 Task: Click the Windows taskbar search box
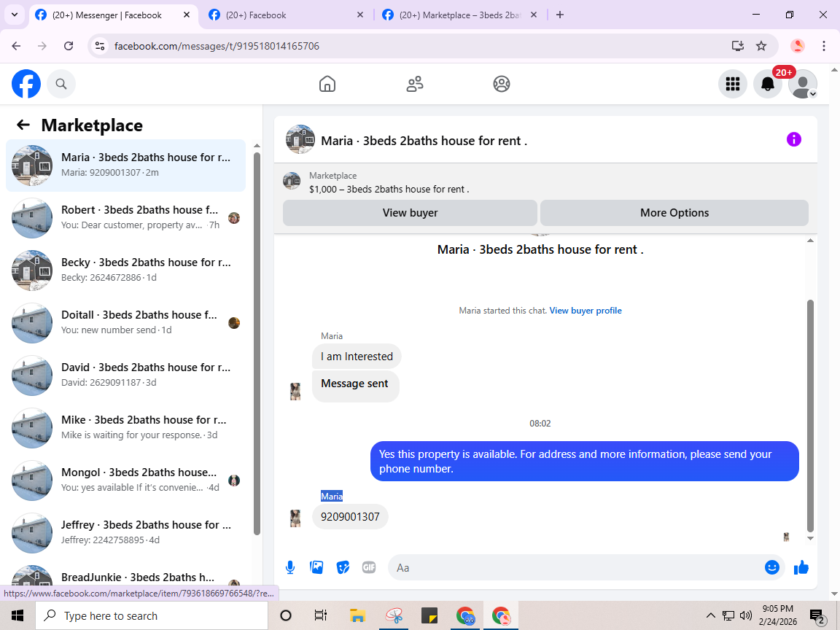(x=152, y=615)
